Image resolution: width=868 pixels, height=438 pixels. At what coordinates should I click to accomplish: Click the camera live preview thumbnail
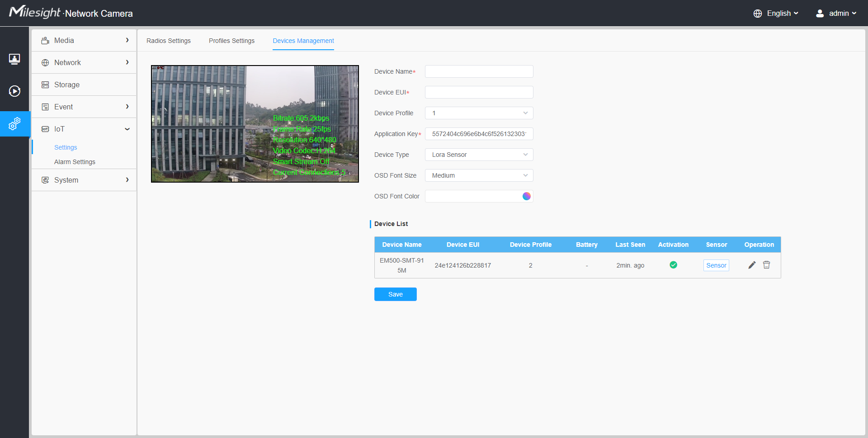coord(255,124)
